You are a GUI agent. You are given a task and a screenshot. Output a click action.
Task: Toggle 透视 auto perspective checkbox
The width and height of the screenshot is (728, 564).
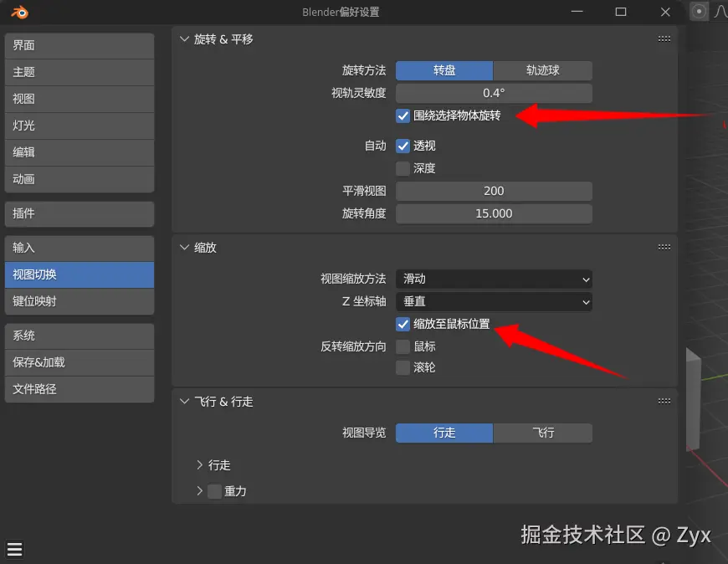tap(403, 146)
